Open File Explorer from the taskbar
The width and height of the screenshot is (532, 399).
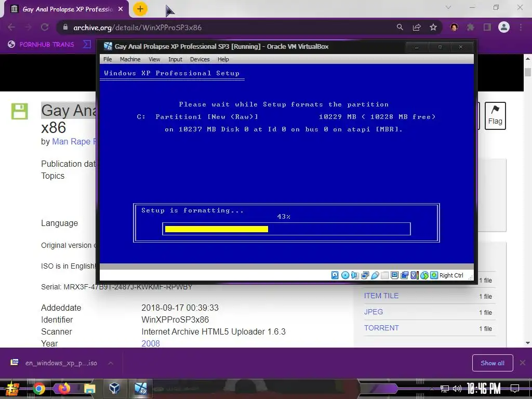coord(89,389)
